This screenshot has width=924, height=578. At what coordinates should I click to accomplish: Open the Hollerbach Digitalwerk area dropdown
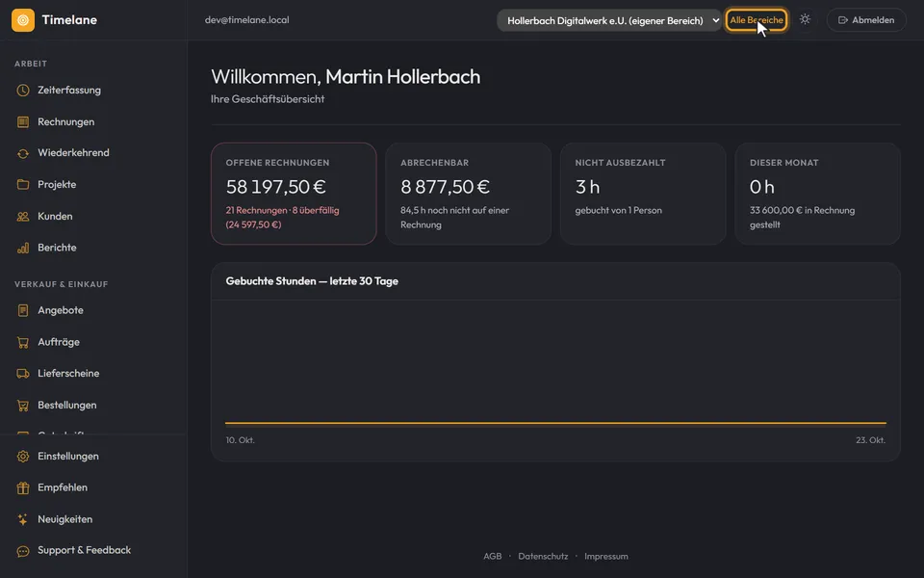609,20
